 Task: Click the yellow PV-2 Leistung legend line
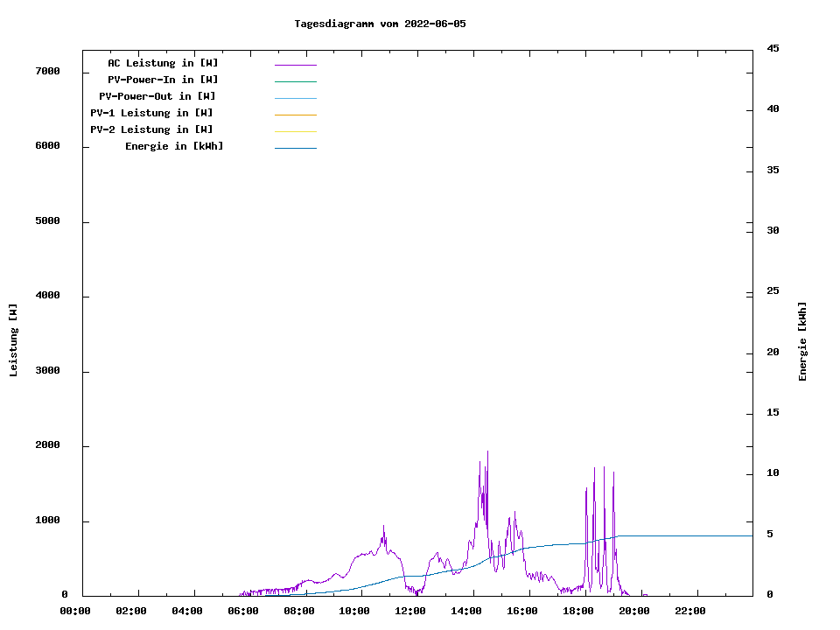coord(295,131)
